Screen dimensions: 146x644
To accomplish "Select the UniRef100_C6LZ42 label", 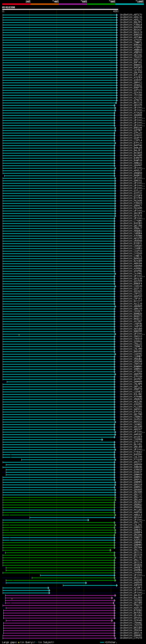I will 131,525.
